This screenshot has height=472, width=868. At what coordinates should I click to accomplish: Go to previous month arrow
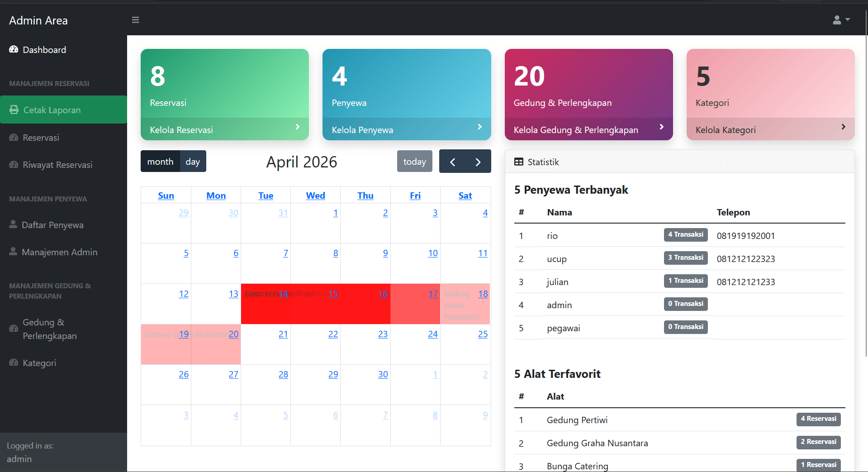[x=452, y=162]
